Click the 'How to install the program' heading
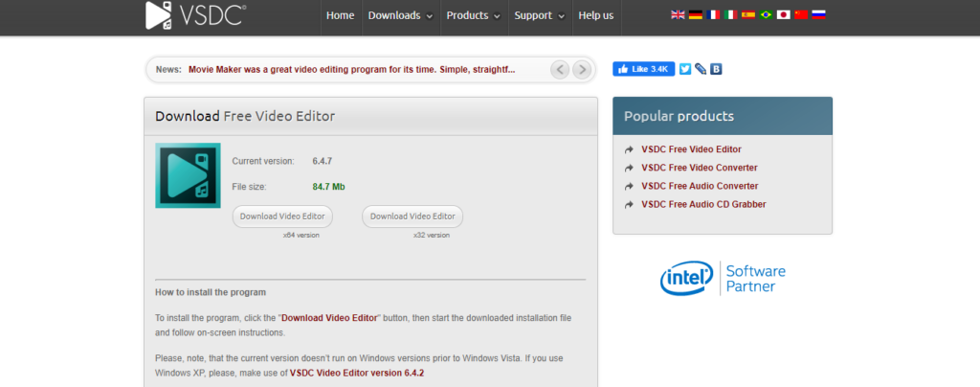980x387 pixels. [211, 292]
